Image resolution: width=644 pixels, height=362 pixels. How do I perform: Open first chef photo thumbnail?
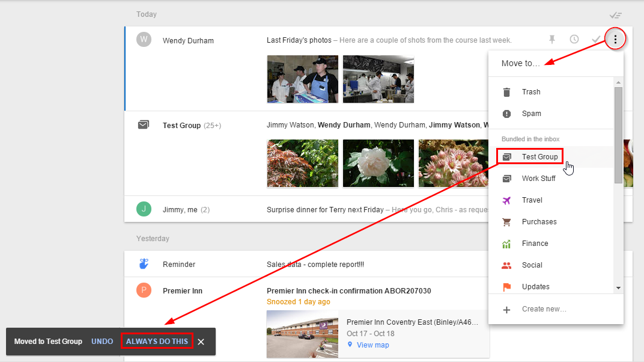point(303,79)
